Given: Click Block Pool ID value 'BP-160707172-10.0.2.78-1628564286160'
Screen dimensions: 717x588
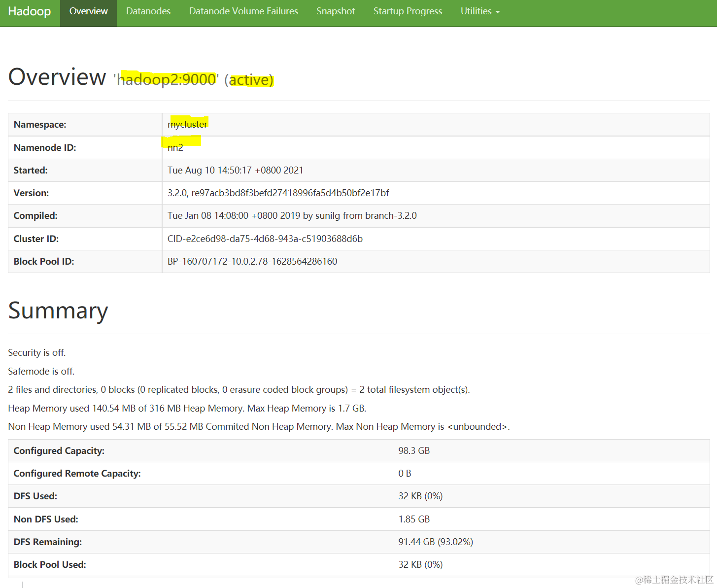Looking at the screenshot, I should click(x=252, y=261).
